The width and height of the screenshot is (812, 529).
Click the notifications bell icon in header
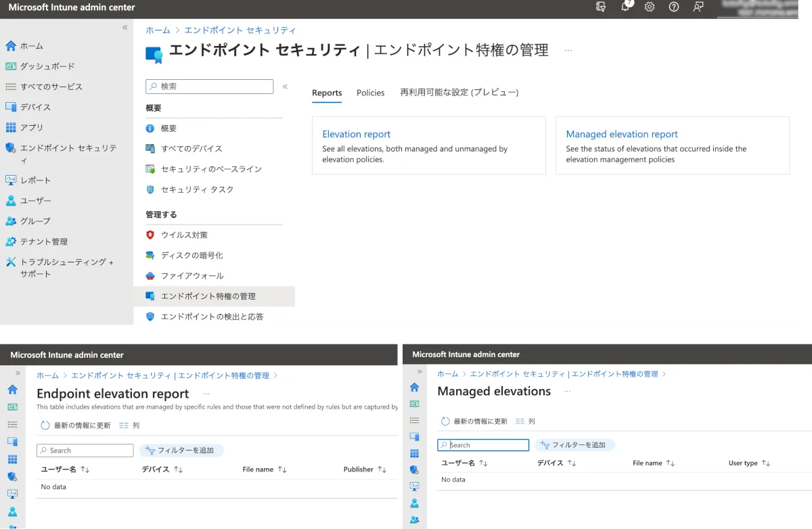626,7
